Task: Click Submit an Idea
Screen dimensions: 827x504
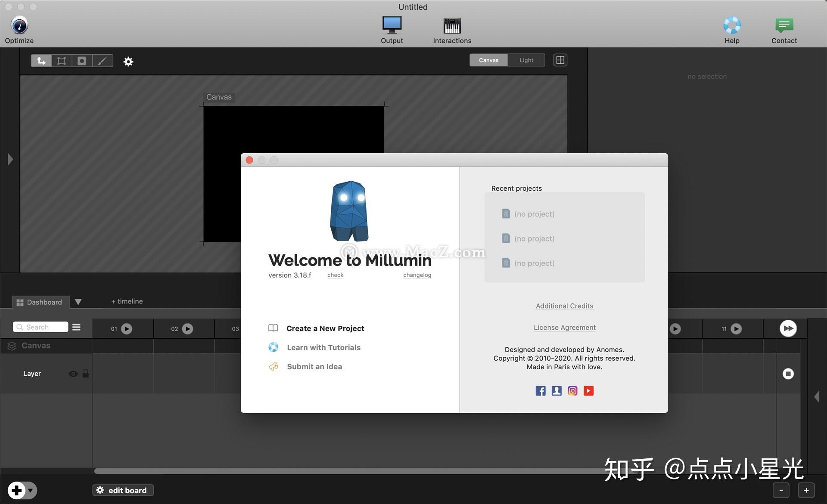Action: [314, 366]
